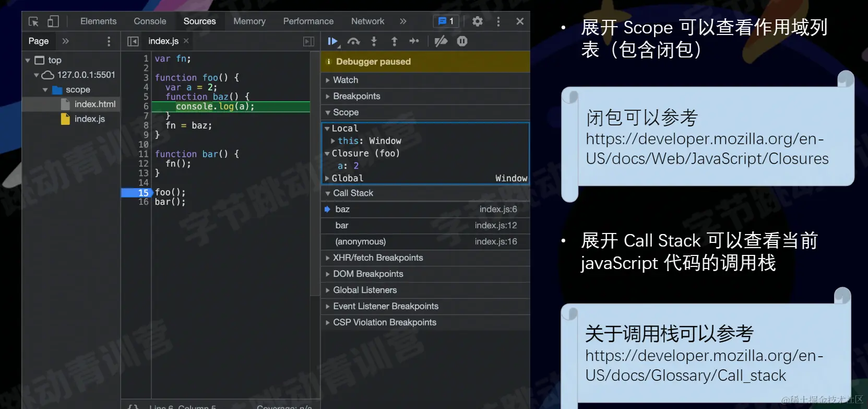The height and width of the screenshot is (409, 868).
Task: Click line number 15 breakpoint marker
Action: coord(136,193)
